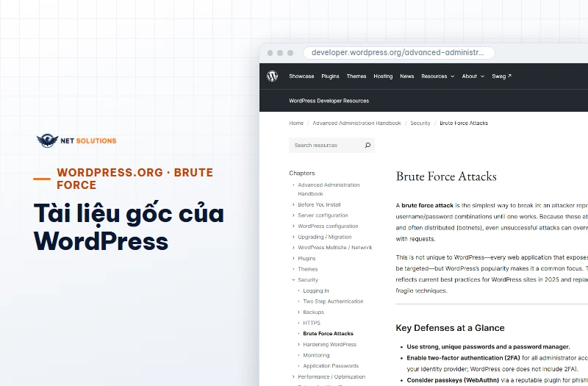Open Hosting in top navigation
588x386 pixels.
tap(383, 76)
